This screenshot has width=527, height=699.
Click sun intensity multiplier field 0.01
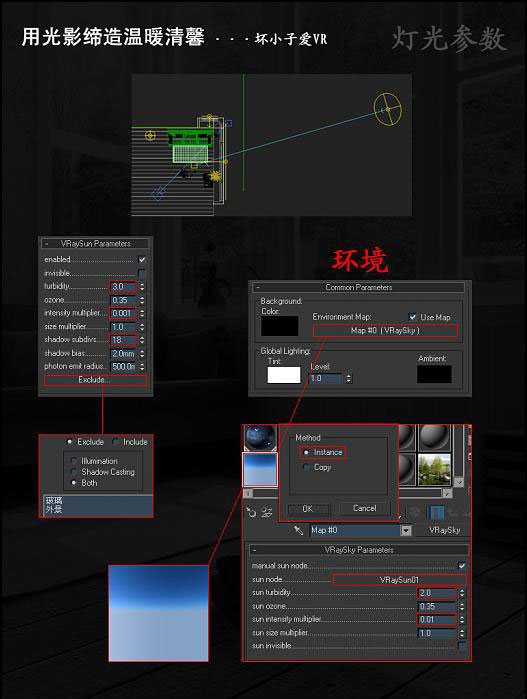click(437, 620)
